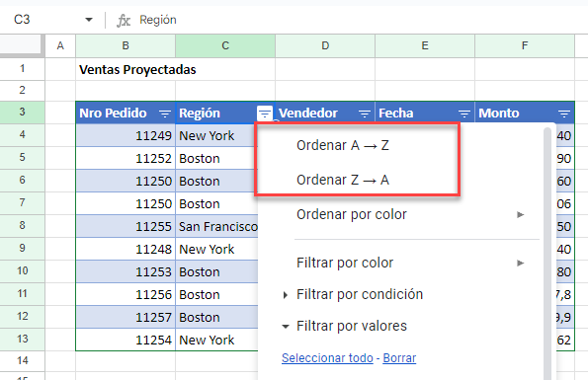Select Filtrar por valores option
This screenshot has height=380, width=588.
pos(352,326)
